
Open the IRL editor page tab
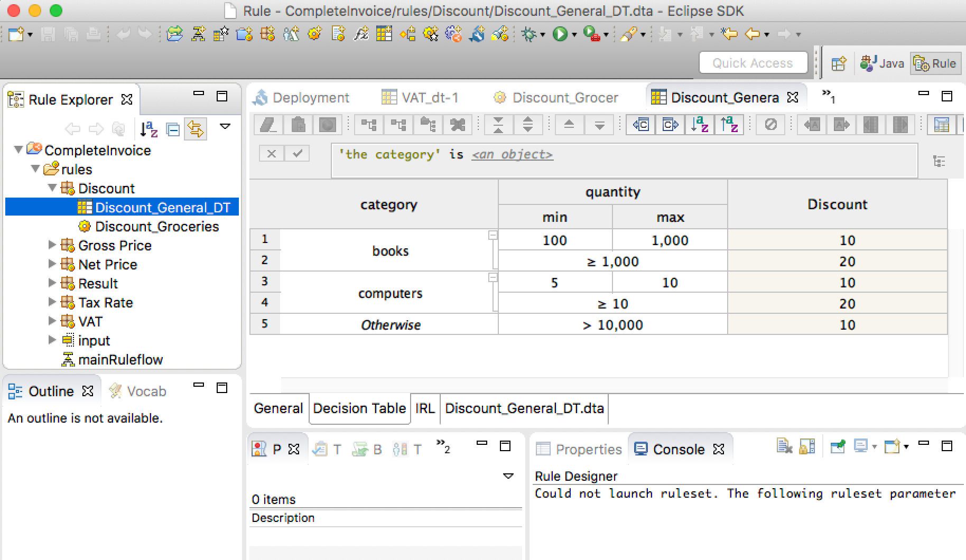425,408
